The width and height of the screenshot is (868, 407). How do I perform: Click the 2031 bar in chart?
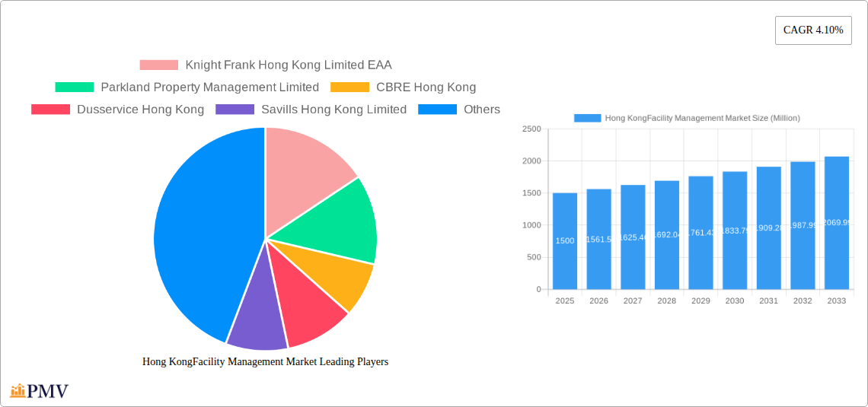(x=769, y=227)
